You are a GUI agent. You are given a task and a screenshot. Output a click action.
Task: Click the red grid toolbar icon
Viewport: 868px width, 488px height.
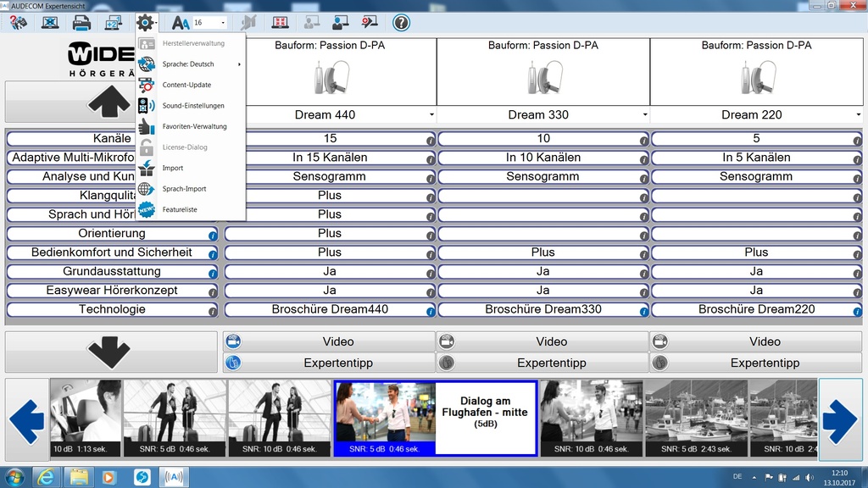tap(280, 23)
